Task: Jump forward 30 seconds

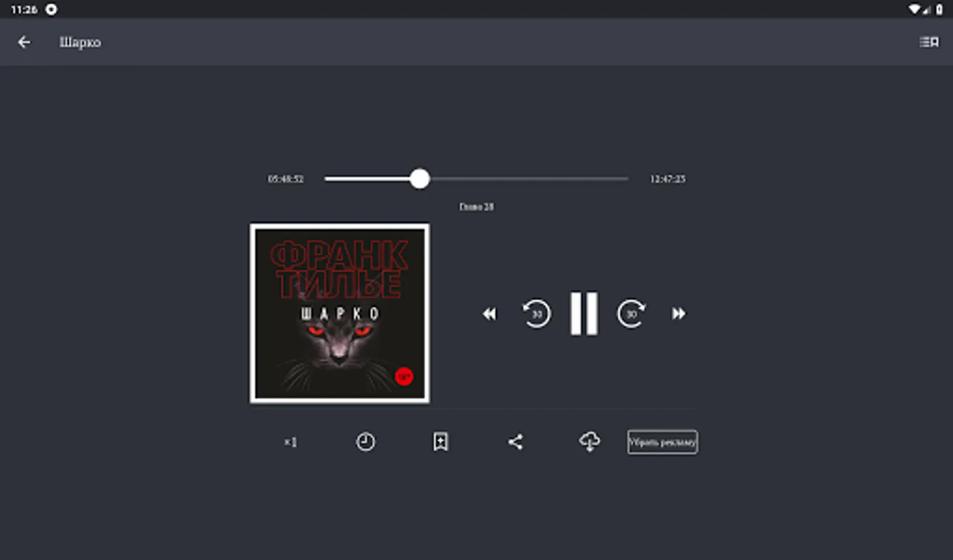Action: 631,314
